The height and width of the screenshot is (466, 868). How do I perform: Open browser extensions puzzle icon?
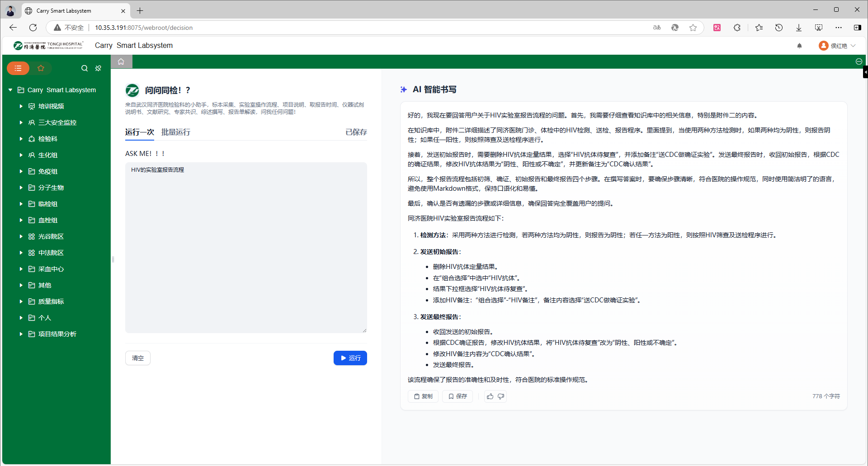(737, 28)
